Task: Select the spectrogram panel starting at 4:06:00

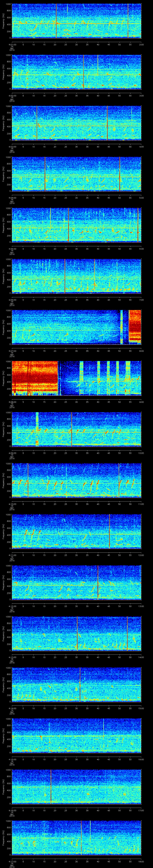Action: click(x=77, y=276)
